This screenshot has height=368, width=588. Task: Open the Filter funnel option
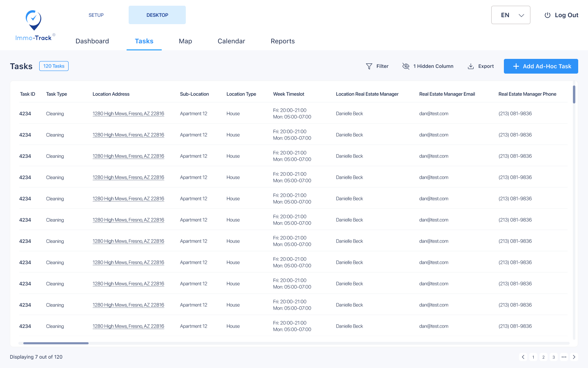[377, 66]
